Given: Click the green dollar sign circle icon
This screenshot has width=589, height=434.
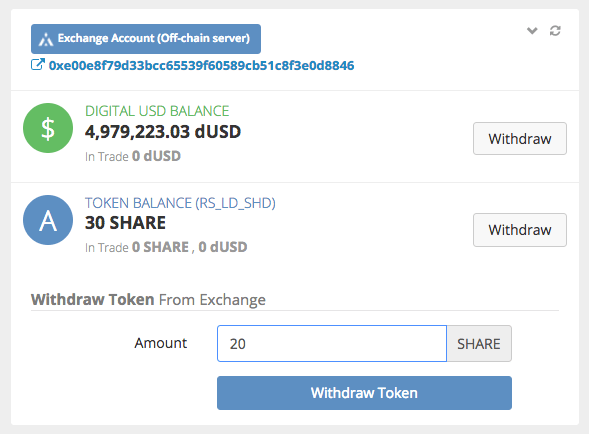Looking at the screenshot, I should (x=48, y=128).
